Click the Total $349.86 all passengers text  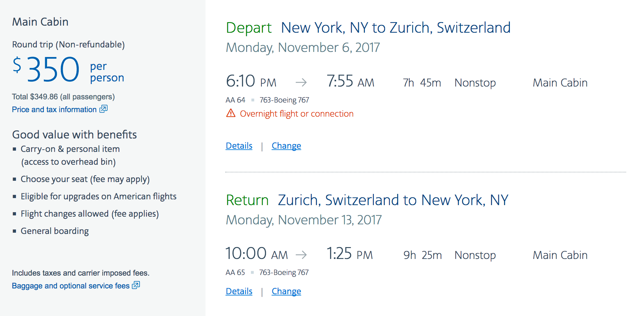[x=63, y=97]
